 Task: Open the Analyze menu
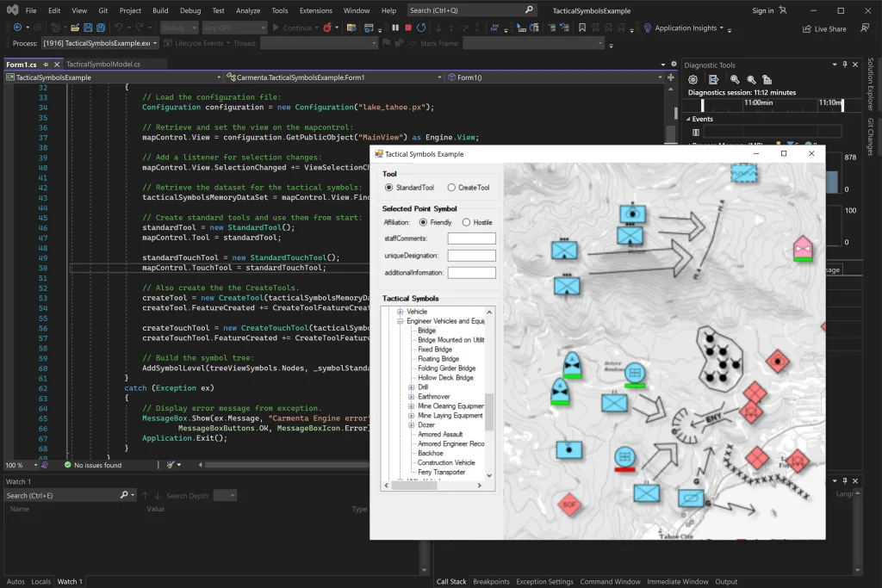click(x=247, y=10)
